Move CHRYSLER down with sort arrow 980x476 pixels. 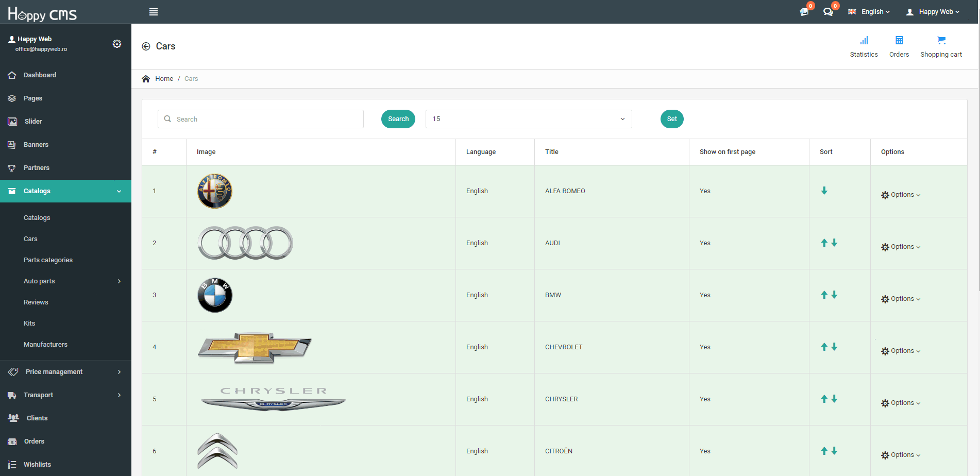coord(834,399)
